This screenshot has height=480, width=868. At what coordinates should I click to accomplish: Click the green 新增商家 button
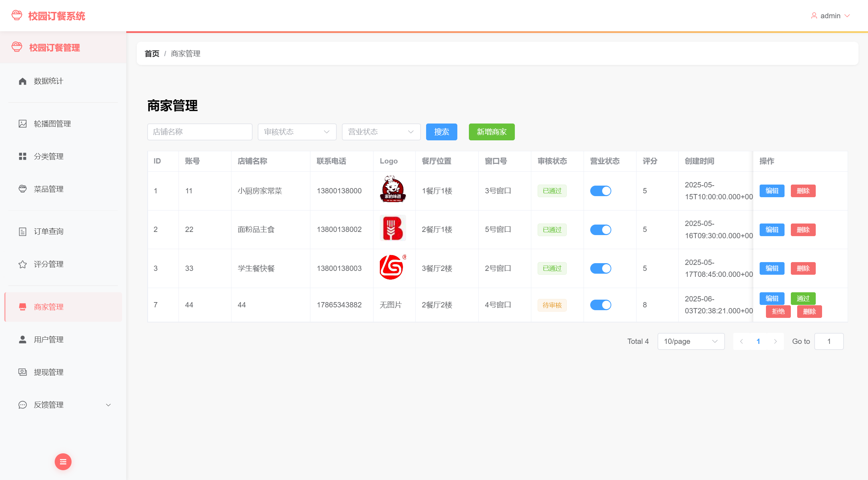click(491, 132)
